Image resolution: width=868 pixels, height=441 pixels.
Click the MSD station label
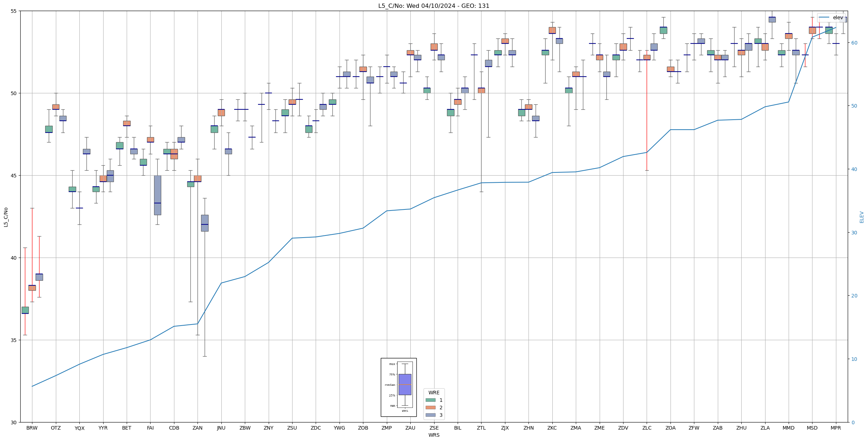point(812,428)
